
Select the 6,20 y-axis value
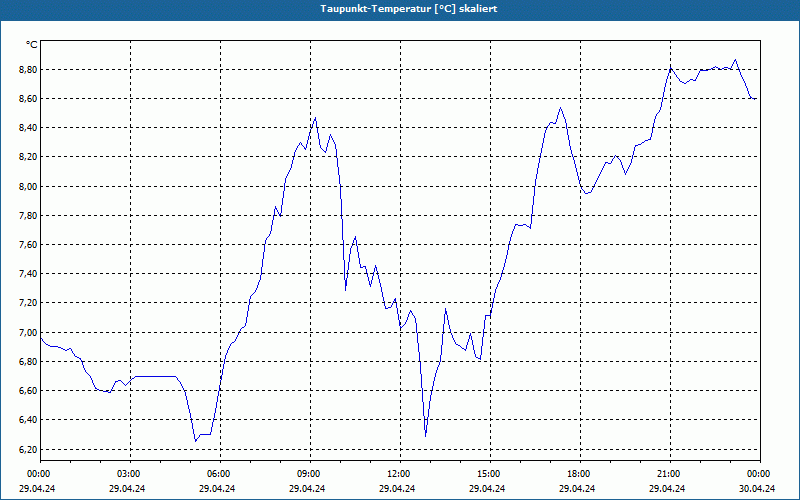click(28, 449)
